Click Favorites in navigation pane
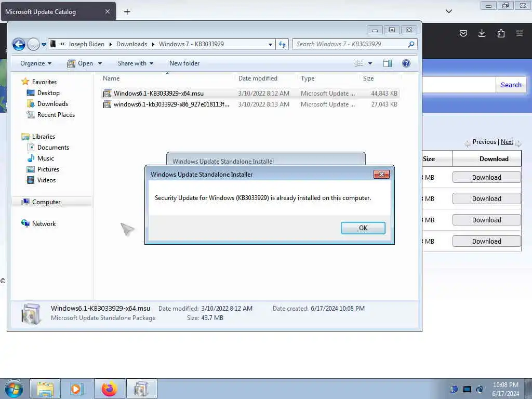Screen dimensions: 532x399 [x=44, y=82]
